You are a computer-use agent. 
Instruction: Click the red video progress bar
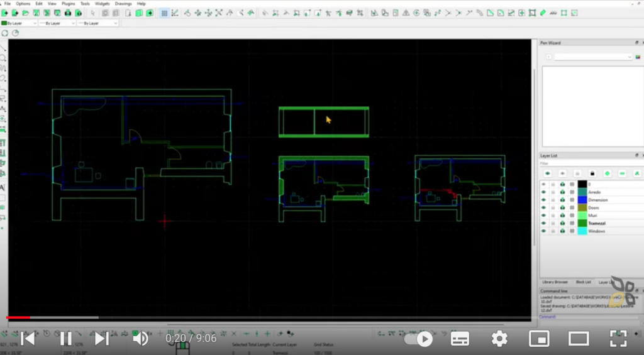point(18,317)
